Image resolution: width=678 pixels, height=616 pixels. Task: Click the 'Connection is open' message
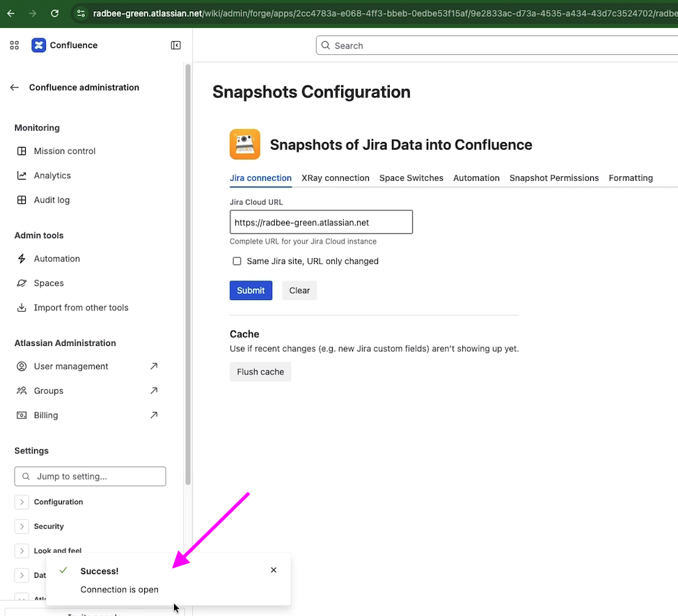click(x=119, y=590)
